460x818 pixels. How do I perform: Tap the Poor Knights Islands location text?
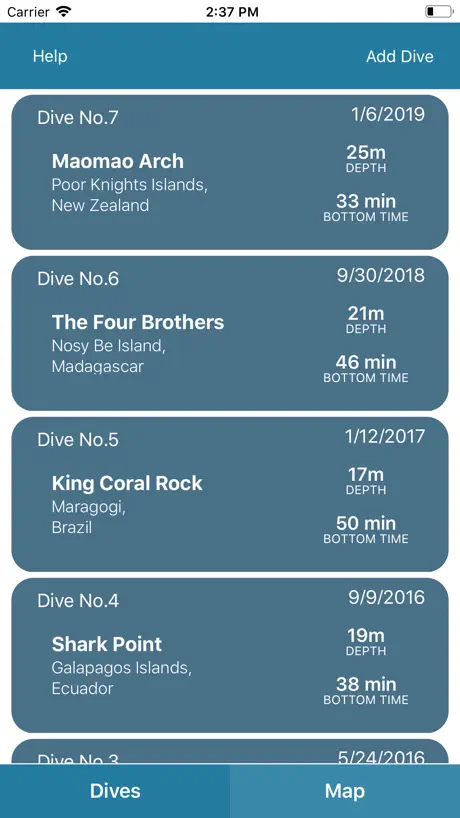[129, 195]
